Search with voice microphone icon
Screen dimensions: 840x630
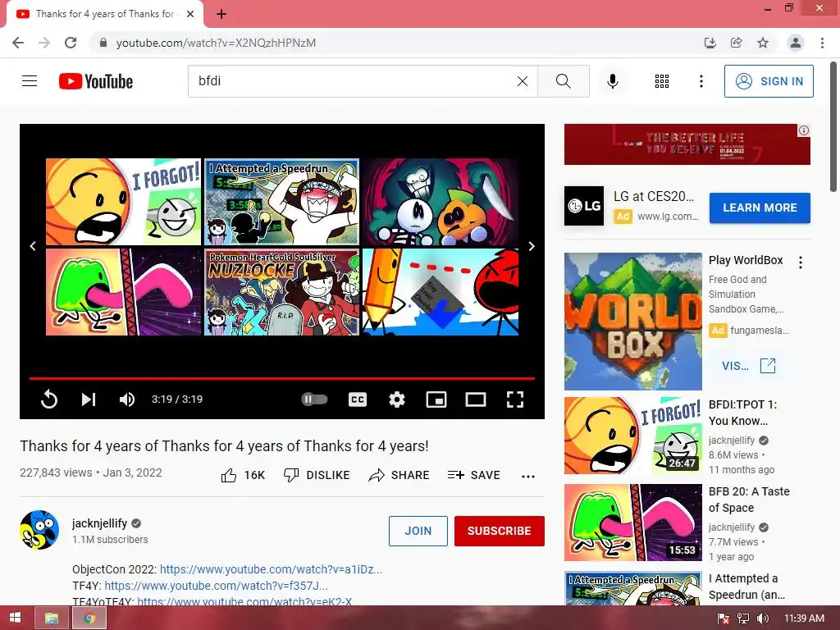pos(613,81)
